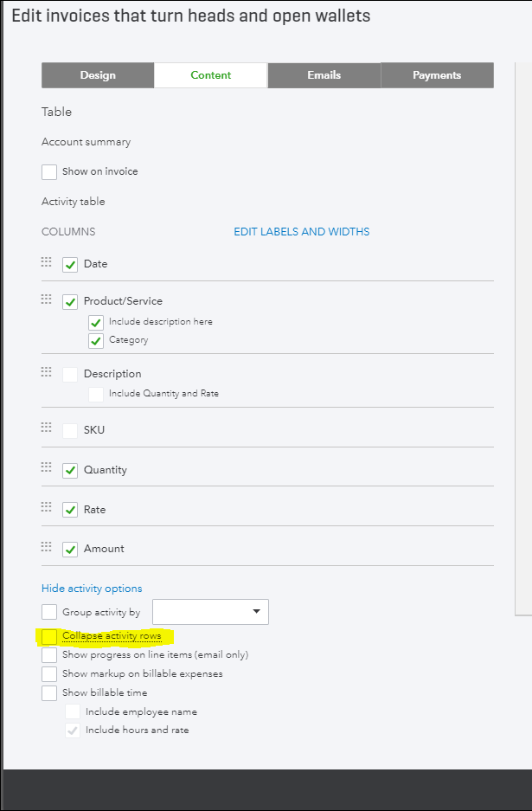
Task: Open the Emails tab
Action: [x=324, y=75]
